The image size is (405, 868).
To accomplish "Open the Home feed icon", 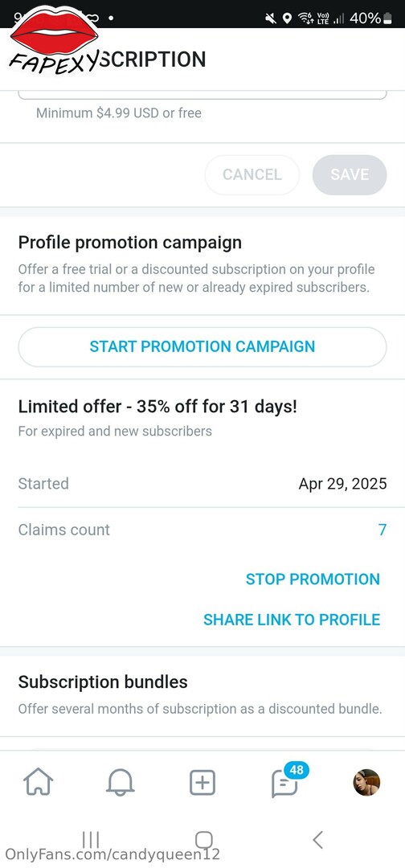I will pos(39,783).
